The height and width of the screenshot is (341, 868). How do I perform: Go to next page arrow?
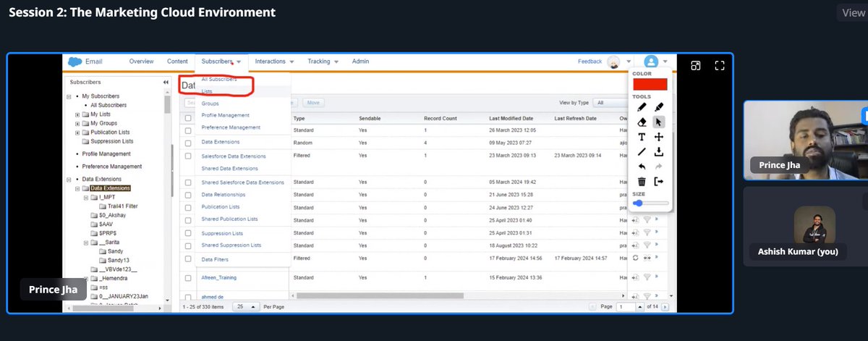pyautogui.click(x=663, y=307)
